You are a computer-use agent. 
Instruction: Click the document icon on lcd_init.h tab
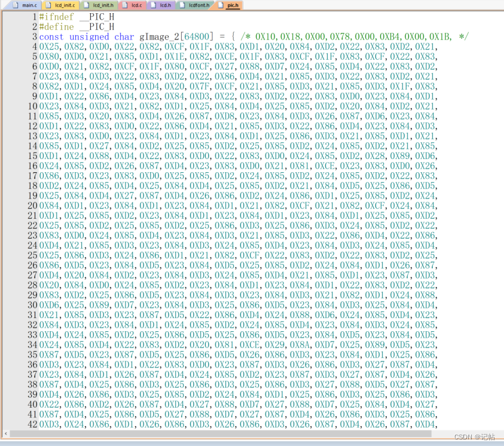click(86, 5)
